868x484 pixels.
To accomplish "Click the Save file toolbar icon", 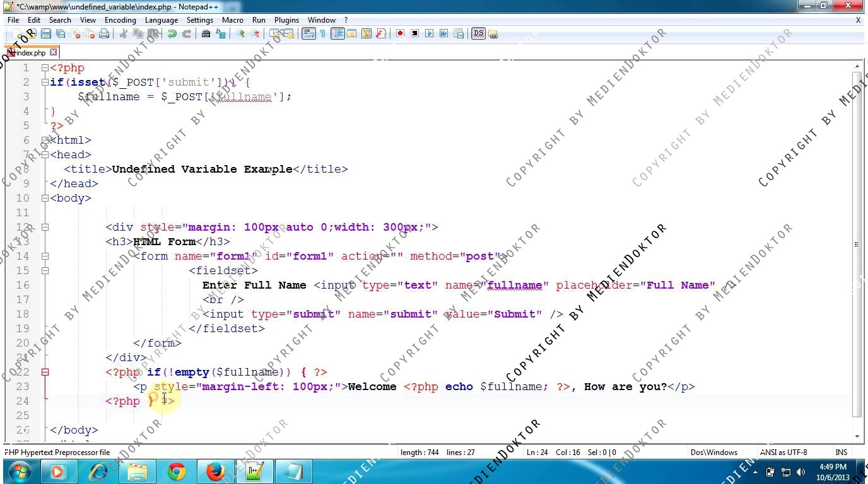I will pyautogui.click(x=45, y=33).
